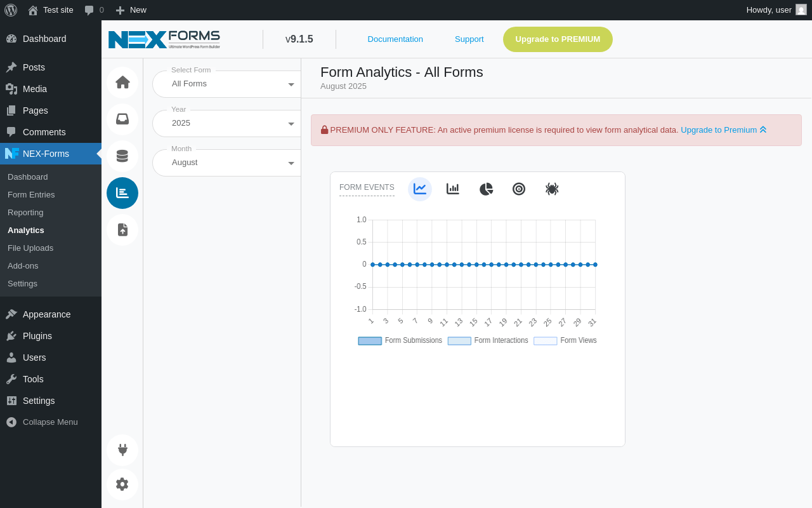
Task: Click the Test site home icon
Action: coord(33,10)
